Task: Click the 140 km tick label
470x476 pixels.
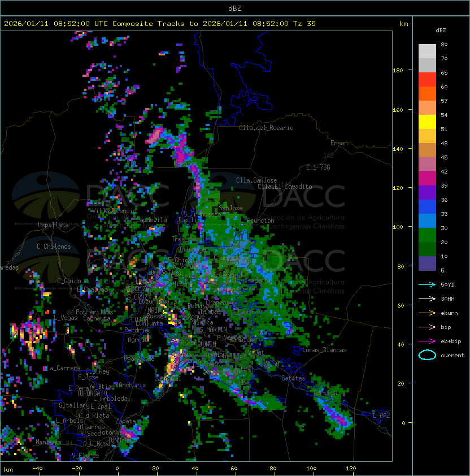Action: coord(398,149)
